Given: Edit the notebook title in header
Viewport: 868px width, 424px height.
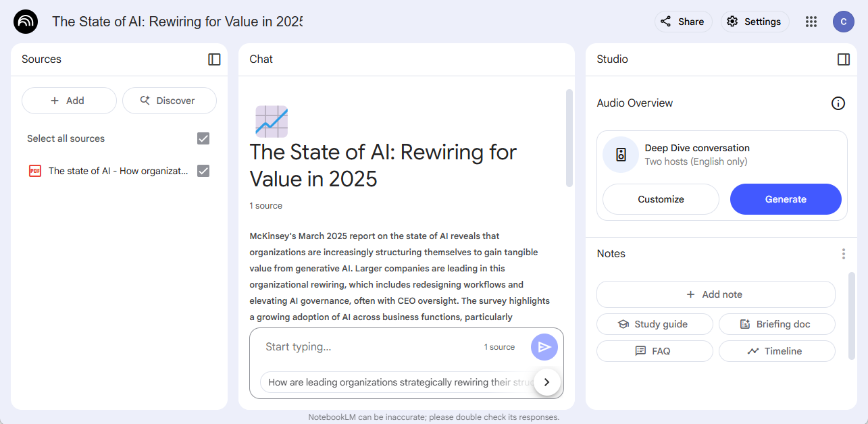Looking at the screenshot, I should click(177, 22).
